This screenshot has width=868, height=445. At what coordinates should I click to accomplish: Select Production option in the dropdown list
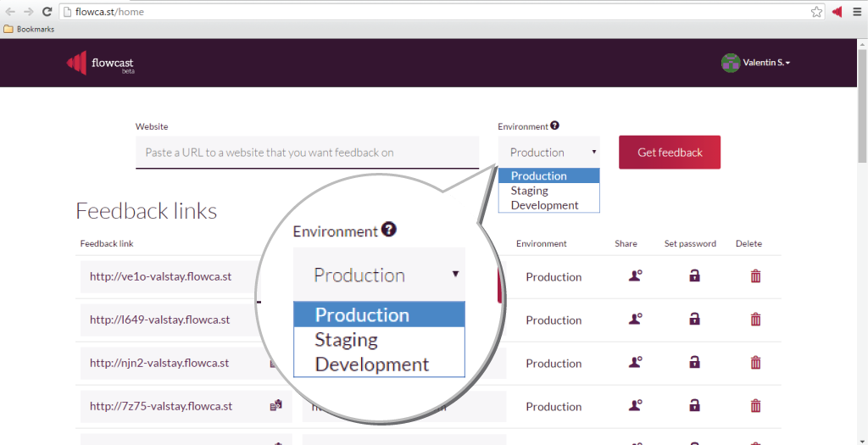539,176
